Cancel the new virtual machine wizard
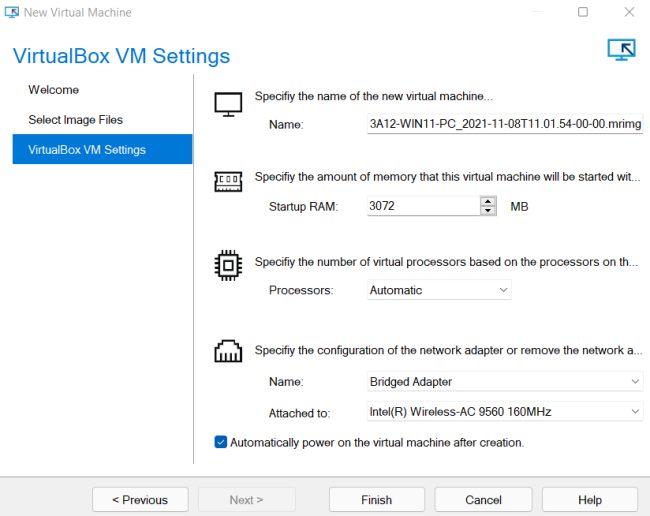This screenshot has width=650, height=516. coord(483,500)
